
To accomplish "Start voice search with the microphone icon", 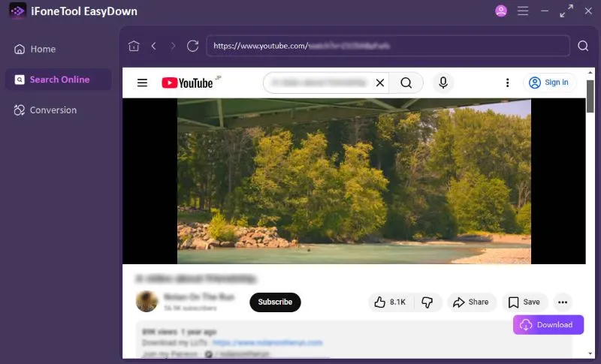I will tap(442, 83).
